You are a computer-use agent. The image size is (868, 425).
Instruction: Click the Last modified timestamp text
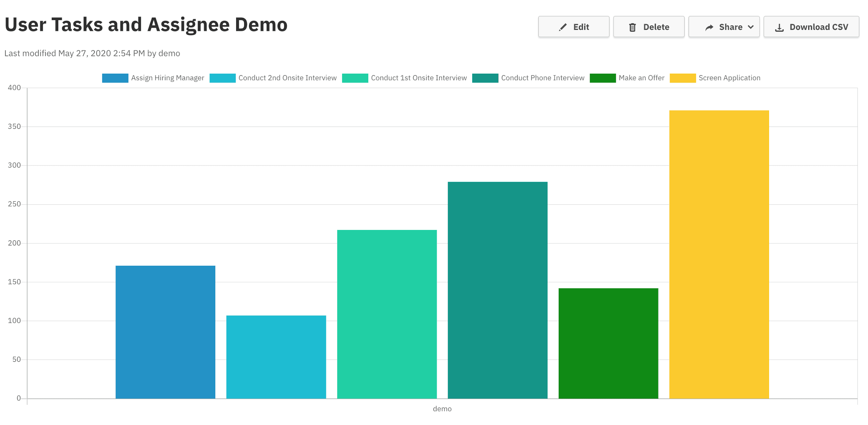[92, 53]
